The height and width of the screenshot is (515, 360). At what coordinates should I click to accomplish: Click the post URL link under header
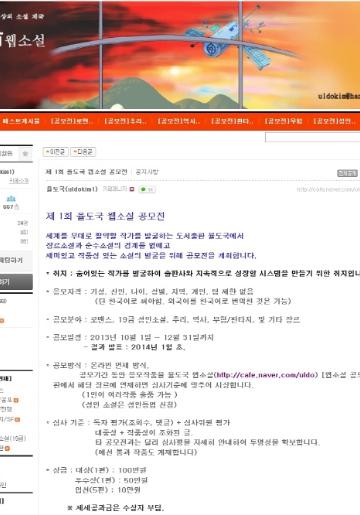[x=328, y=190]
